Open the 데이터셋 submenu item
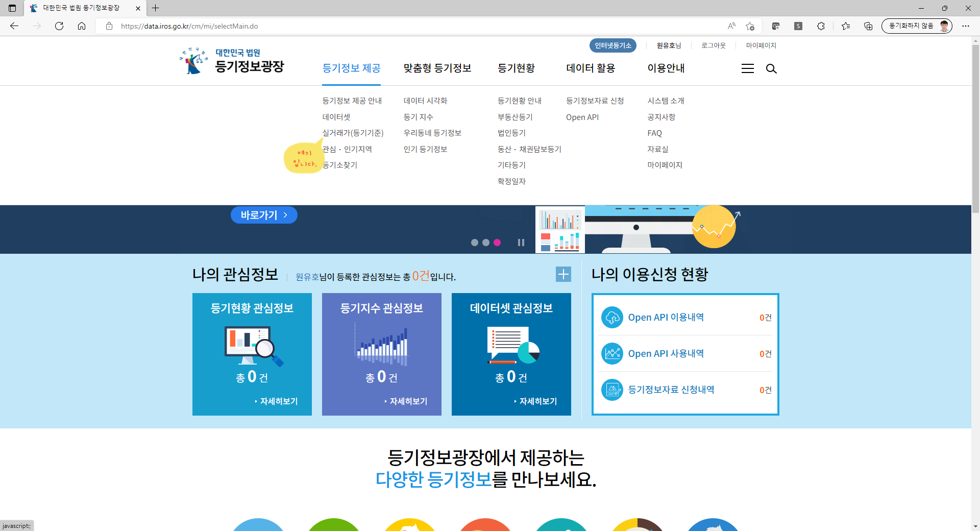Viewport: 980px width, 531px height. [336, 117]
